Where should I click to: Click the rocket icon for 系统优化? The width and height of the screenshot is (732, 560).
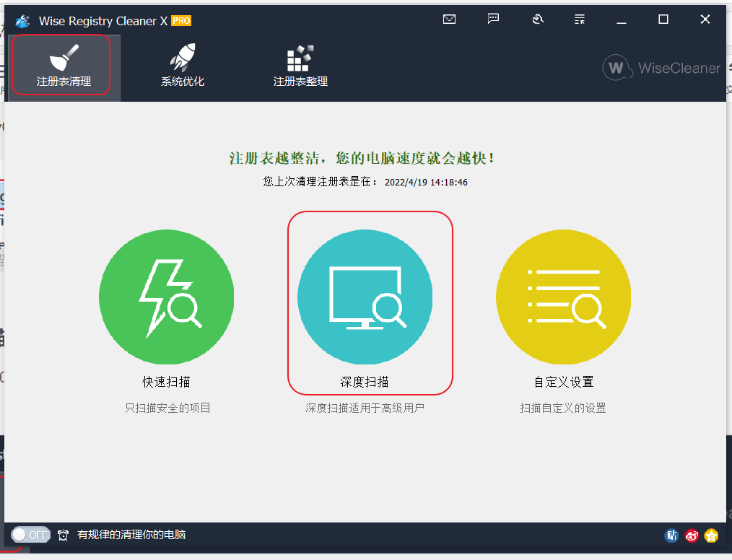(x=182, y=54)
